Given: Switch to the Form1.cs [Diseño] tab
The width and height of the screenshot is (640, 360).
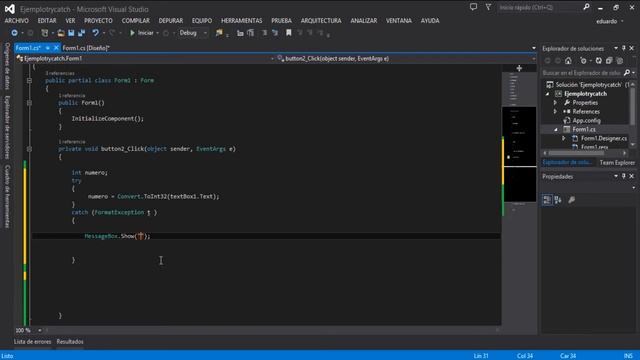Looking at the screenshot, I should tap(86, 48).
